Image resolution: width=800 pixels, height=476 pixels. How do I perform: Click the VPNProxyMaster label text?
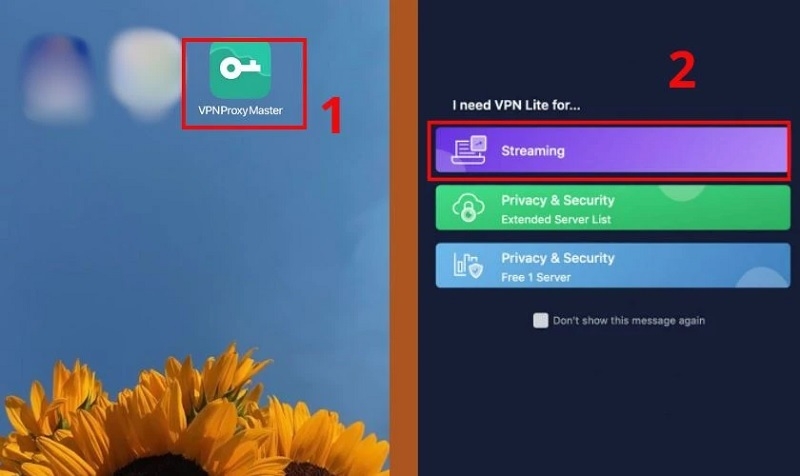pos(240,110)
